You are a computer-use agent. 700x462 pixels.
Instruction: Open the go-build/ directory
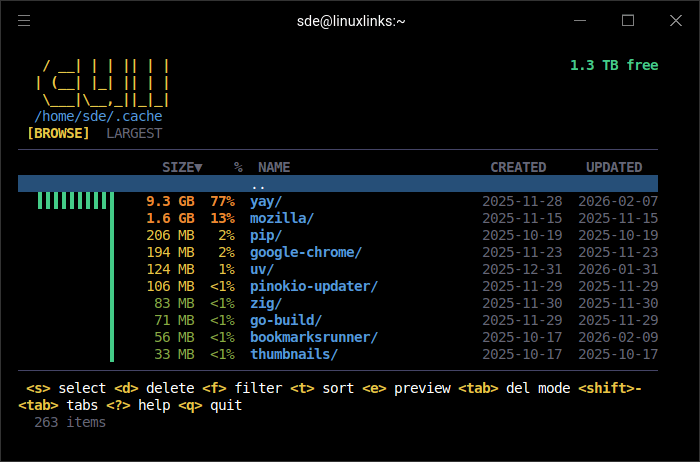click(286, 320)
